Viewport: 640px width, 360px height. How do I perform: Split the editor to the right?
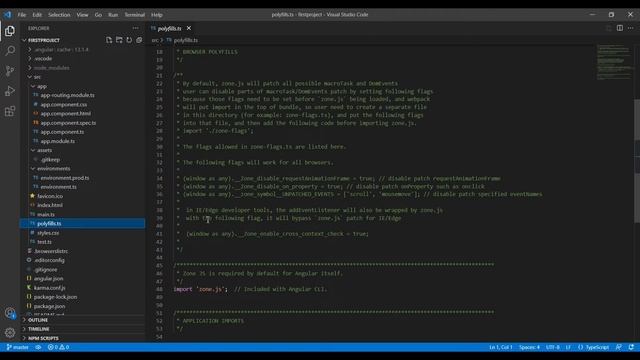click(620, 28)
